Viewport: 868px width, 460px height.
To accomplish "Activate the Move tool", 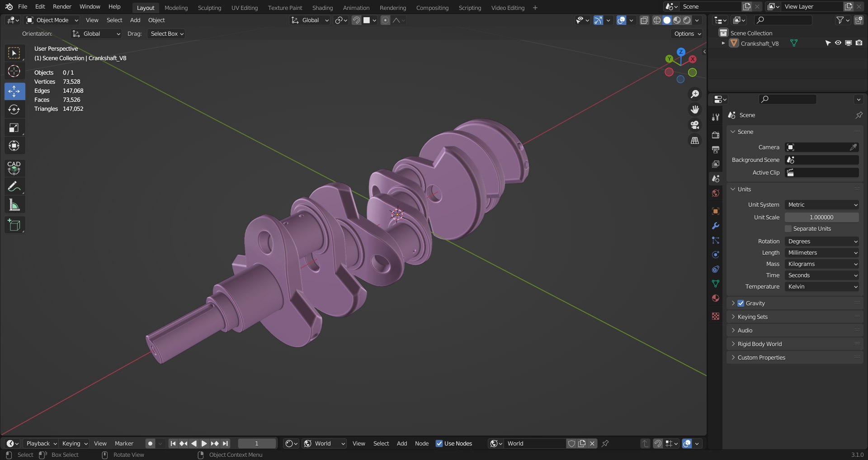I will coord(14,91).
